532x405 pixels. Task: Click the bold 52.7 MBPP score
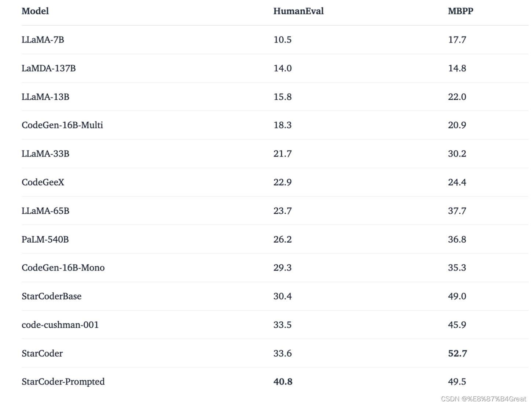[458, 353]
